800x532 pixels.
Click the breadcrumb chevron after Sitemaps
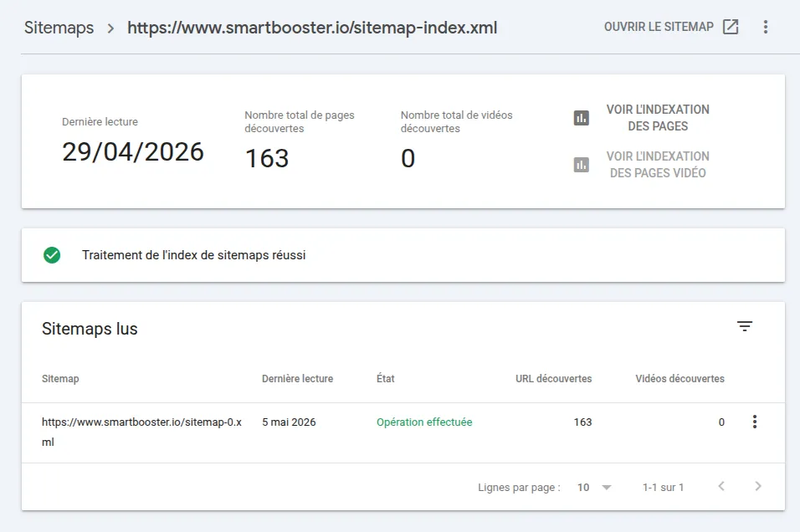tap(110, 28)
